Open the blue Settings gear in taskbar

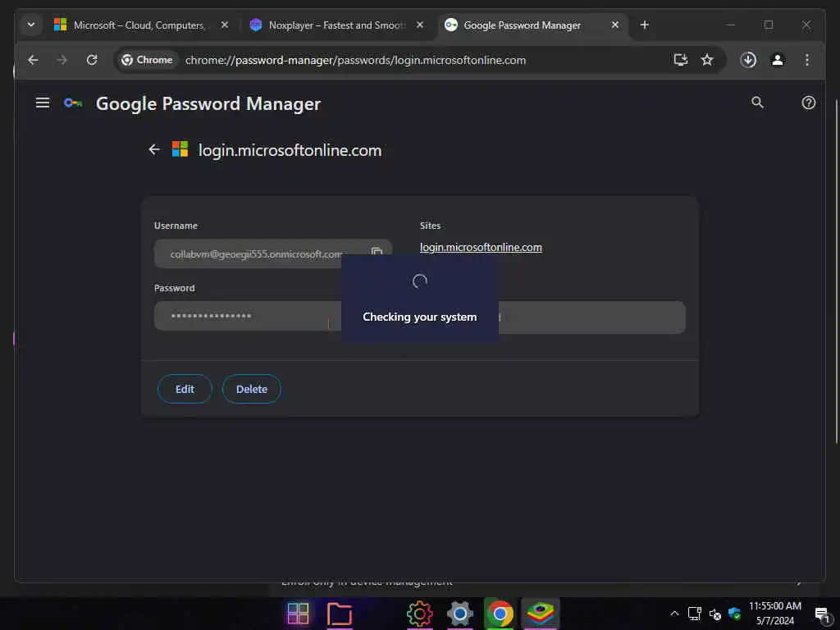pos(459,614)
